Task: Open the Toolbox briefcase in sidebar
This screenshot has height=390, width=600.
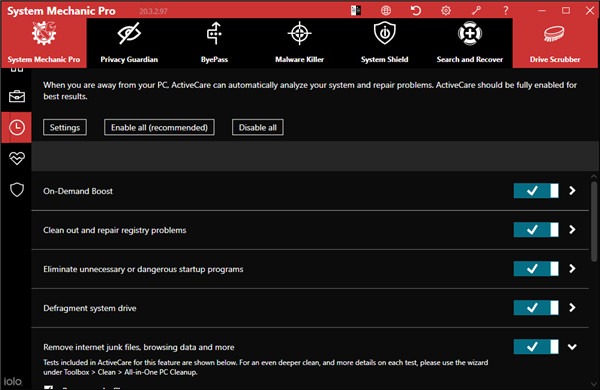Action: (17, 96)
